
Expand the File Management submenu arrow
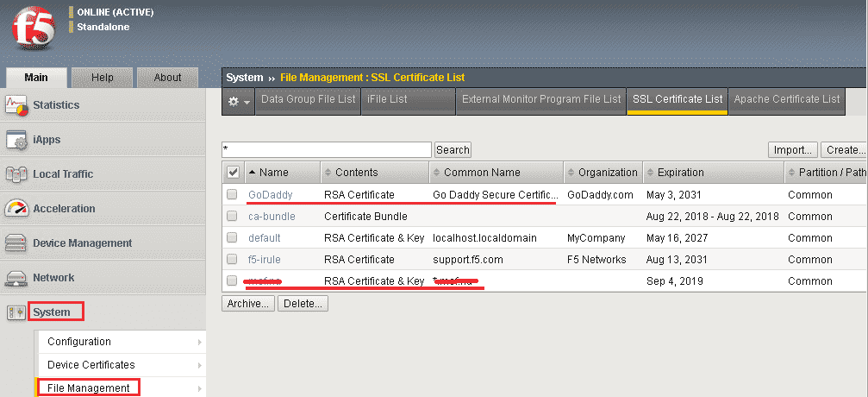(x=199, y=388)
